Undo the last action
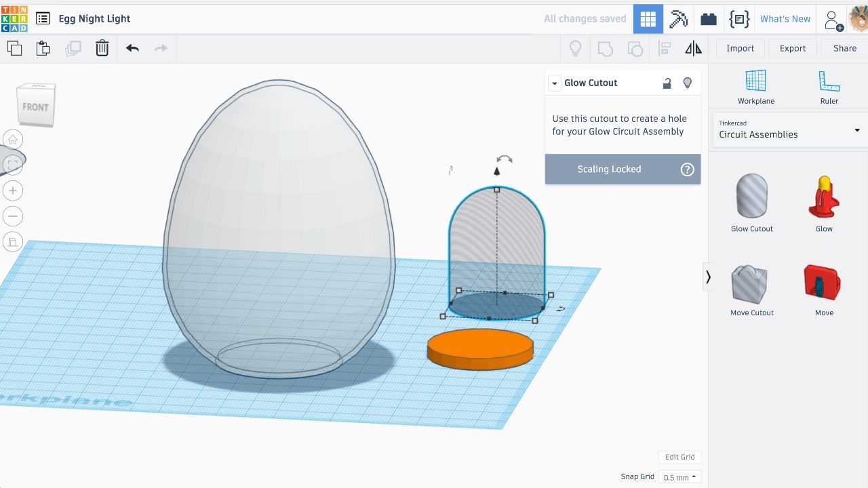This screenshot has width=868, height=488. [132, 48]
